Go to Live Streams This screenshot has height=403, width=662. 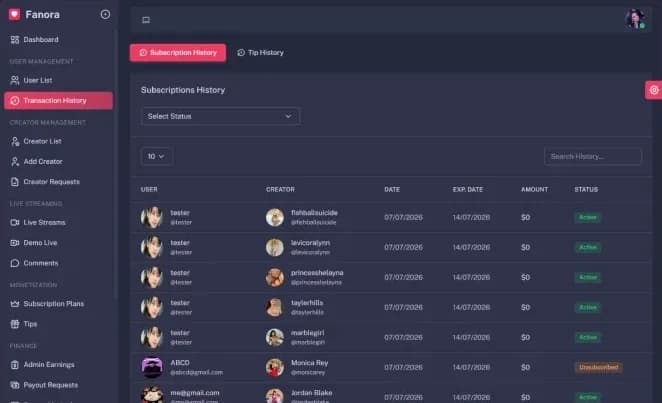[x=58, y=222]
